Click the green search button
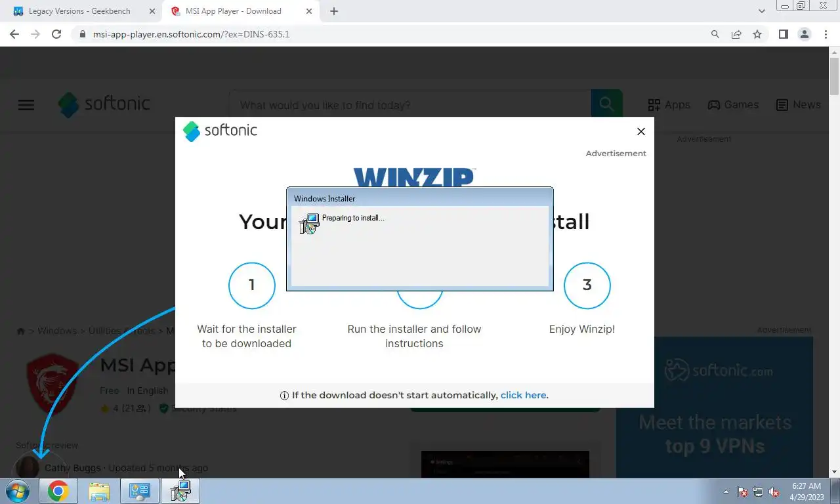 pos(607,105)
